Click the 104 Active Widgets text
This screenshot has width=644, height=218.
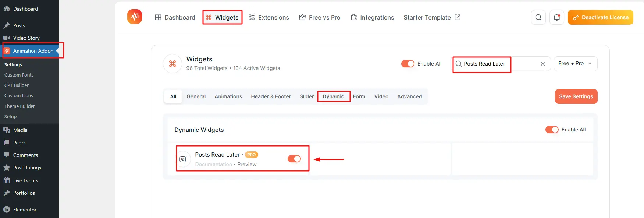pos(257,68)
